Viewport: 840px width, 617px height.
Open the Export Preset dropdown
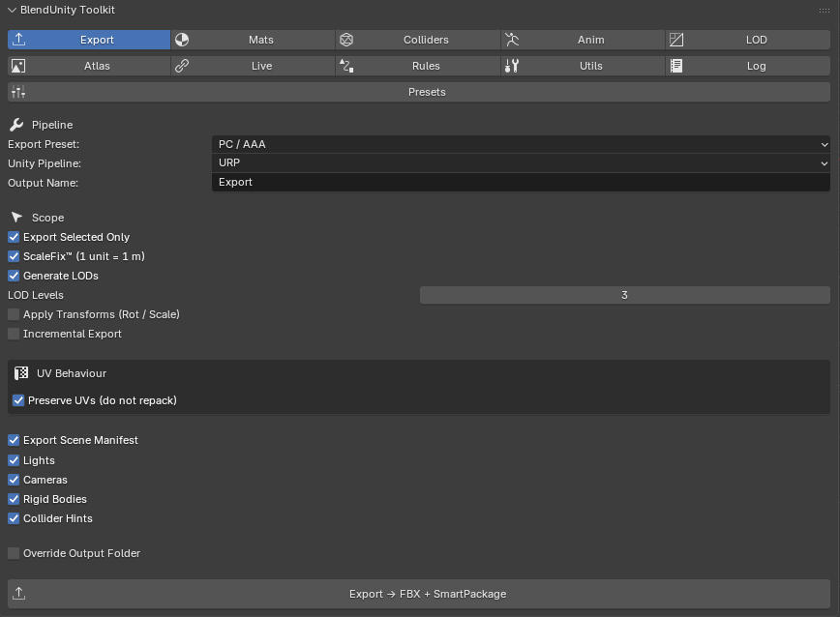[x=521, y=144]
